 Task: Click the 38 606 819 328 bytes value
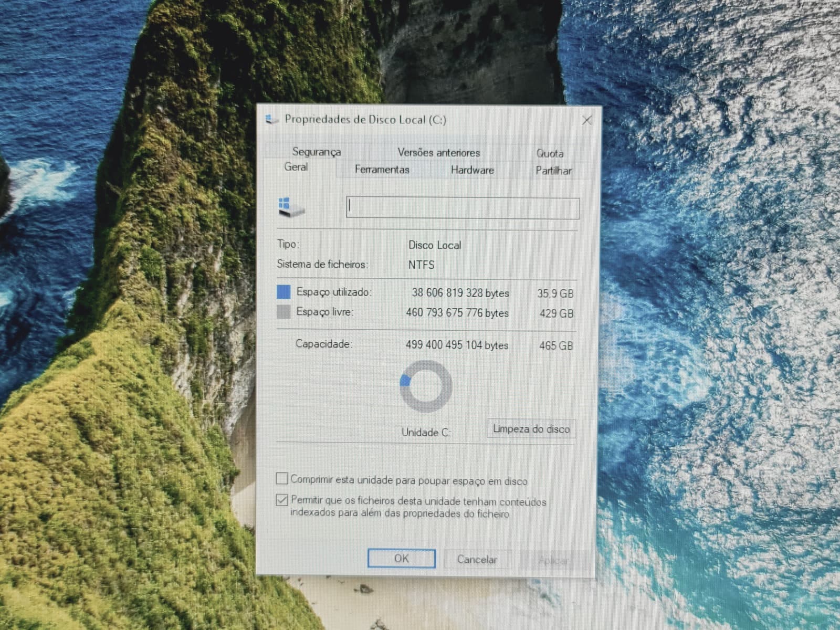[460, 293]
